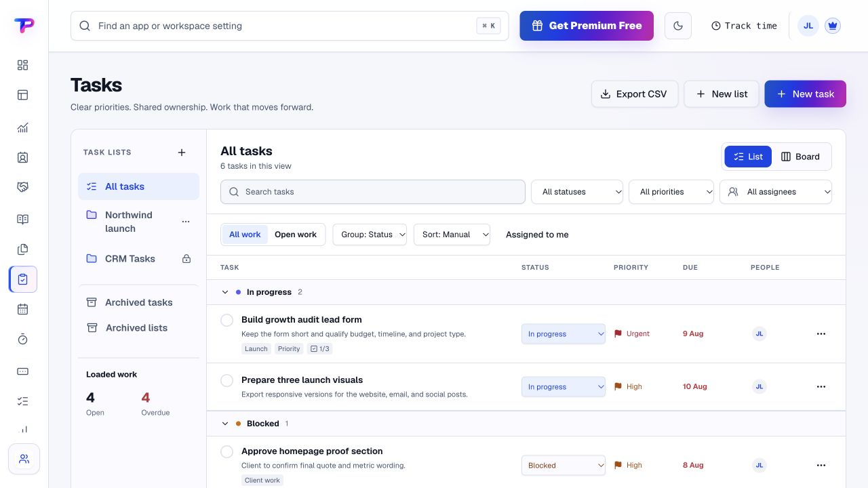Toggle dark mode with the moon icon

pyautogui.click(x=678, y=26)
